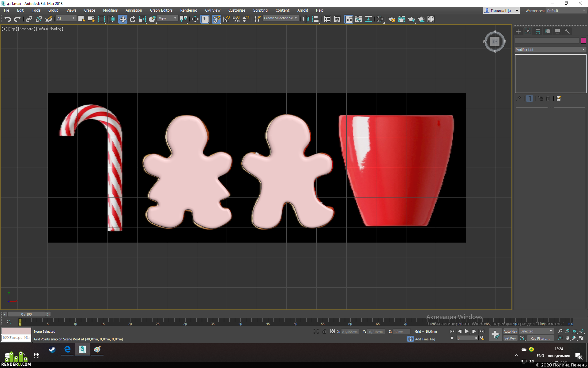The image size is (588, 368).
Task: Select the Move tool in toolbar
Action: 123,19
